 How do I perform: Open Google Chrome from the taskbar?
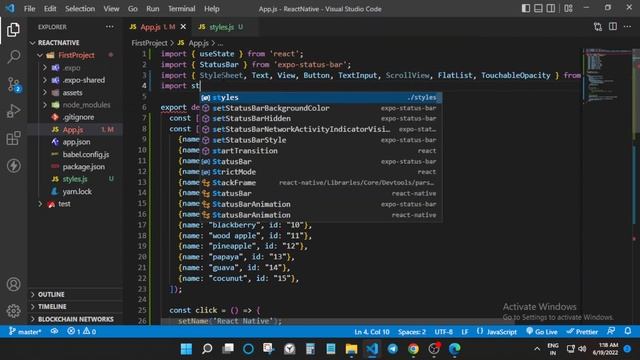[x=413, y=349]
